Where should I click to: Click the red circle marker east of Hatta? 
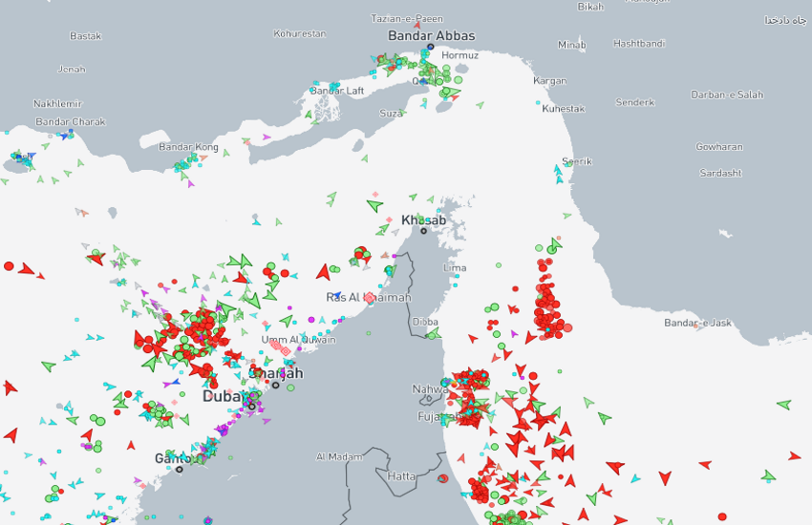pyautogui.click(x=442, y=478)
